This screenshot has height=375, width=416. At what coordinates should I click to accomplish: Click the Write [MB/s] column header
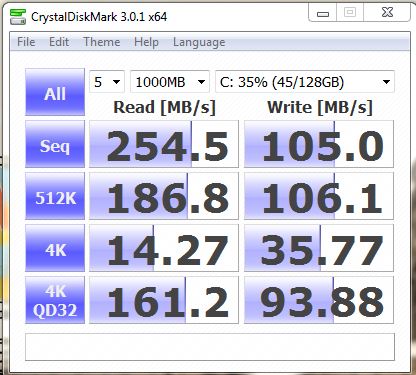320,107
